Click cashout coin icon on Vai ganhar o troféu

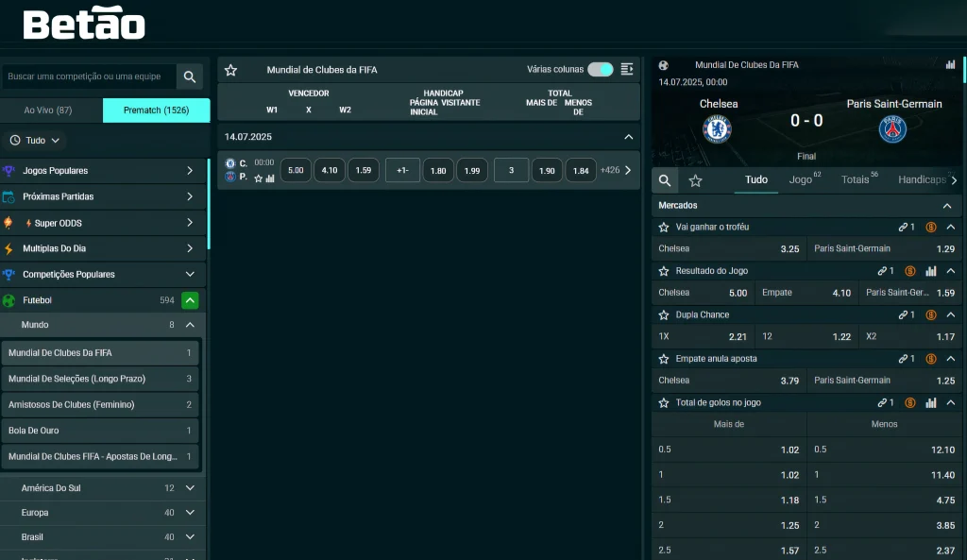(930, 227)
